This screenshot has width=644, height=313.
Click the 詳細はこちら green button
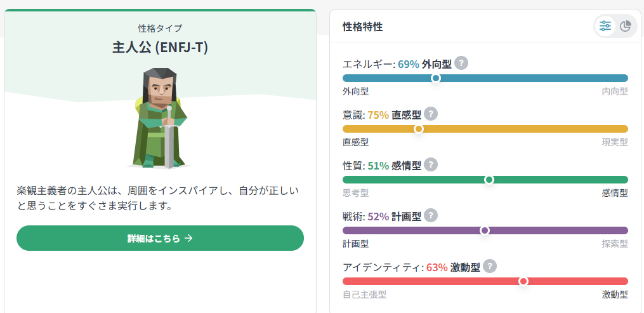tap(160, 238)
